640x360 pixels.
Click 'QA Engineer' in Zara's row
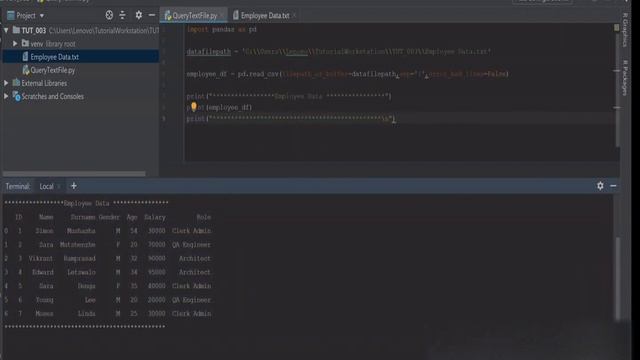pyautogui.click(x=191, y=244)
